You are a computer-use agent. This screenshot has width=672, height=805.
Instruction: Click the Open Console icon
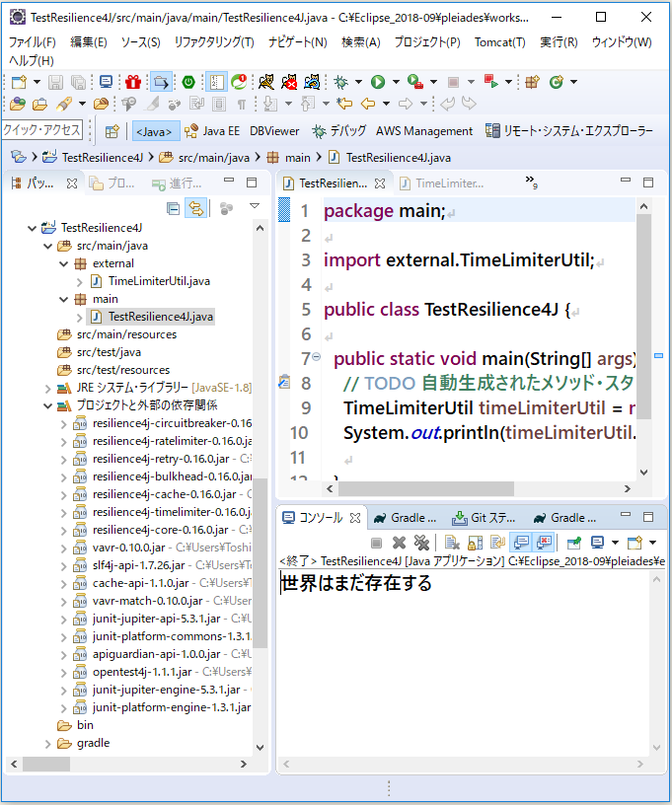pos(635,543)
